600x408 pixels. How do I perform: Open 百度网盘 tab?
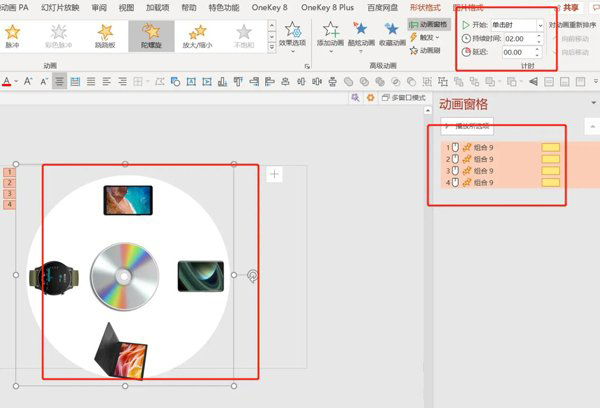382,8
